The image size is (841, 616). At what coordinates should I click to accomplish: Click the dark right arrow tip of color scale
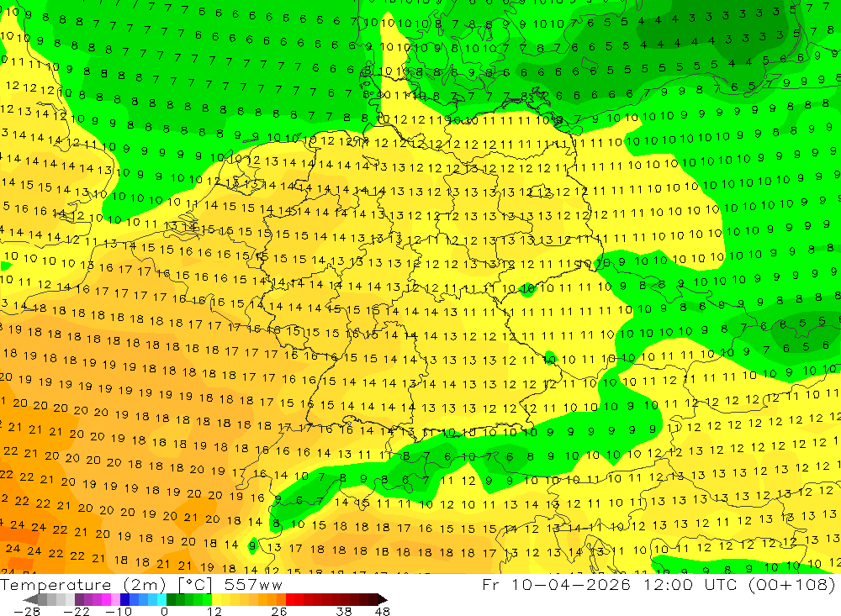tap(383, 599)
